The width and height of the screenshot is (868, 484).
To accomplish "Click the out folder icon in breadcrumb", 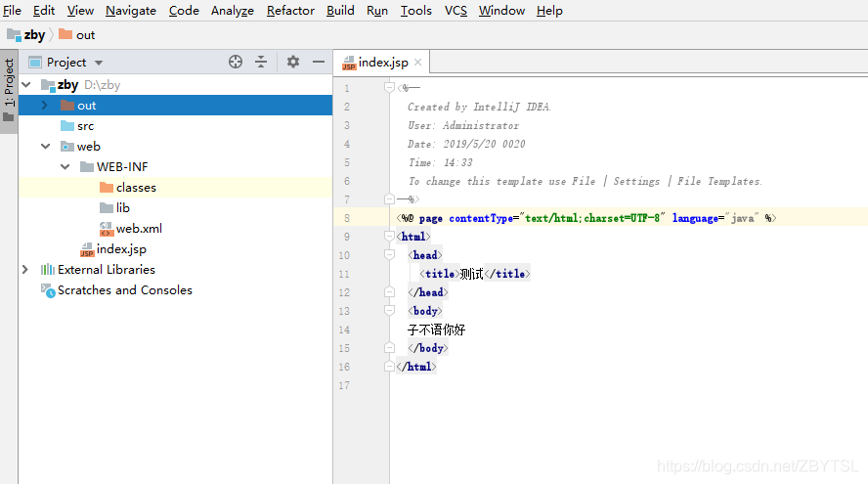I will point(65,34).
